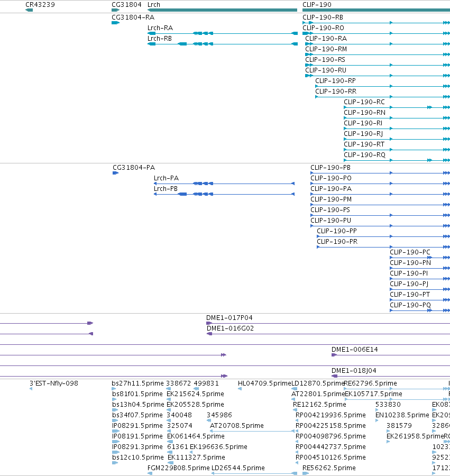Select CLIP-190-PP protein label
450x476 pixels.
point(336,231)
